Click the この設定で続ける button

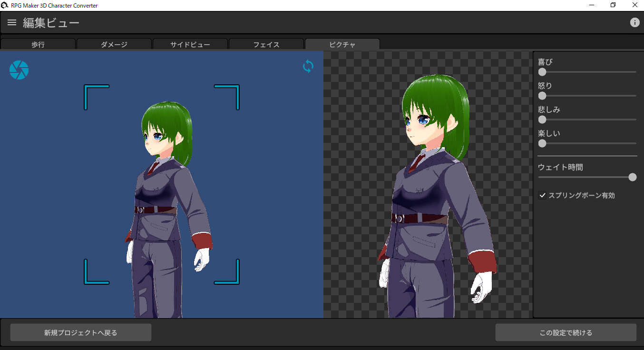[x=566, y=332]
